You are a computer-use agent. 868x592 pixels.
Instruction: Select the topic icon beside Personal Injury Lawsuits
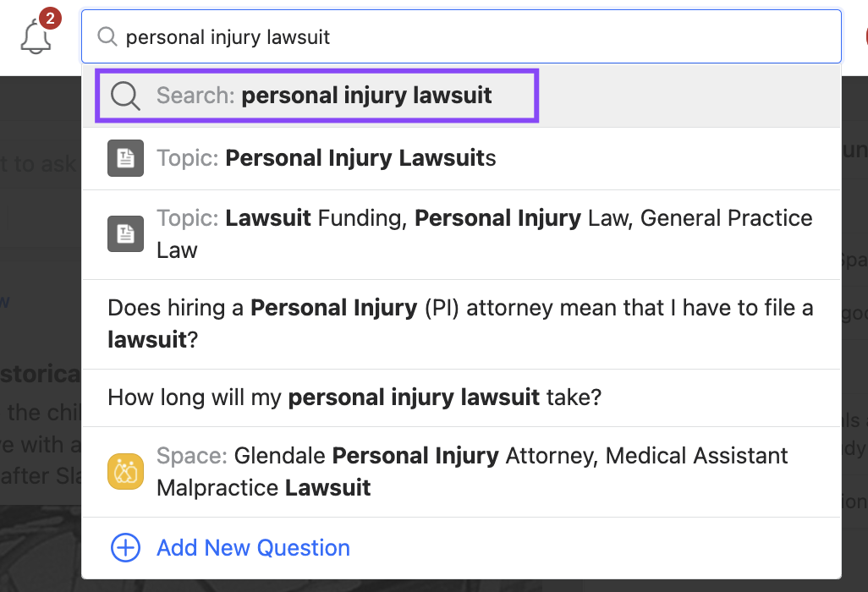click(x=125, y=157)
